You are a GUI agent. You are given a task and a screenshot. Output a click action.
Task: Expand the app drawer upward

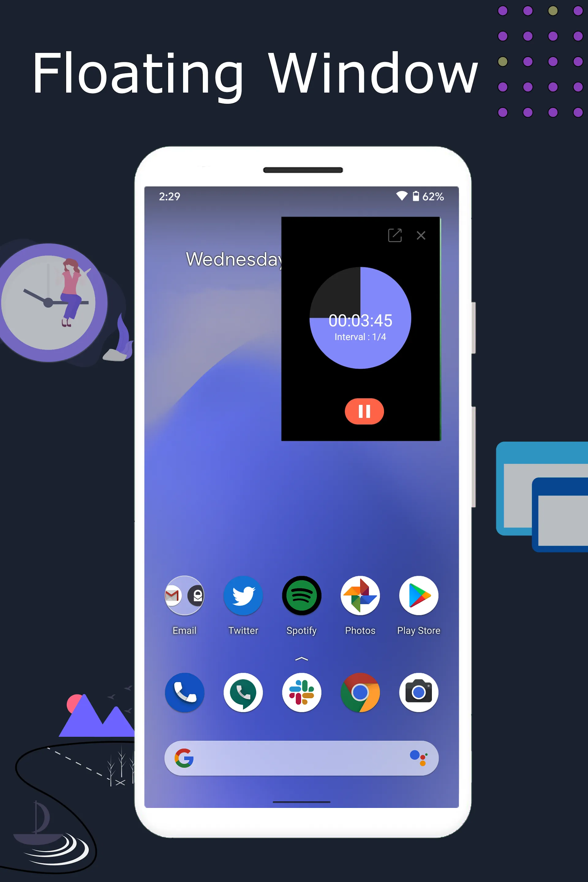pos(301,658)
